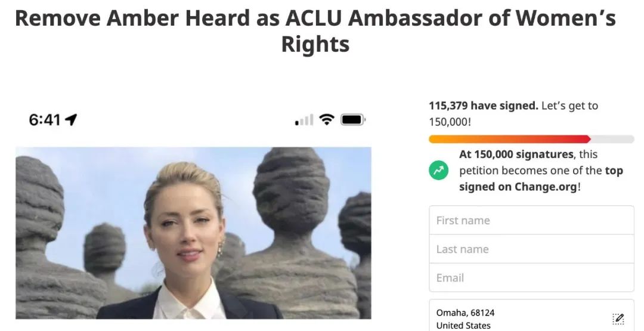
Task: Focus the First name field
Action: [x=531, y=220]
